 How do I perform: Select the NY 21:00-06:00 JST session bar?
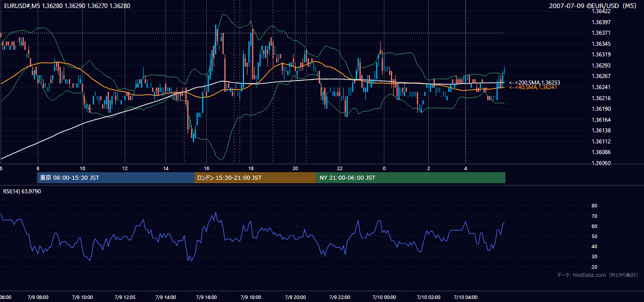(x=411, y=178)
